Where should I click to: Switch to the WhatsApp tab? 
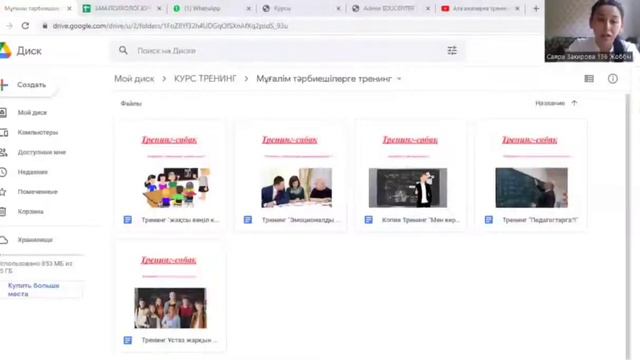pyautogui.click(x=210, y=9)
